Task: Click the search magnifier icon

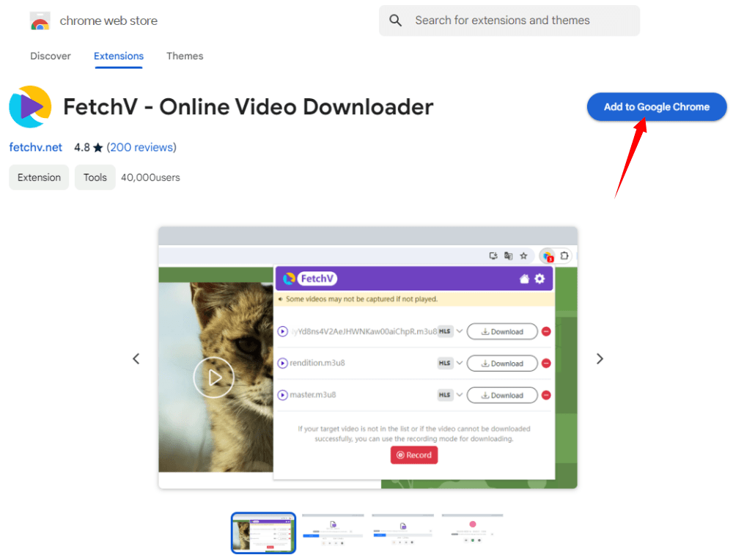Action: pyautogui.click(x=396, y=21)
